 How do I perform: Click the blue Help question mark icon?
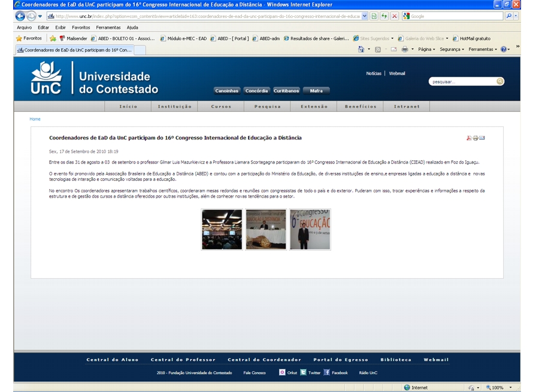[503, 50]
